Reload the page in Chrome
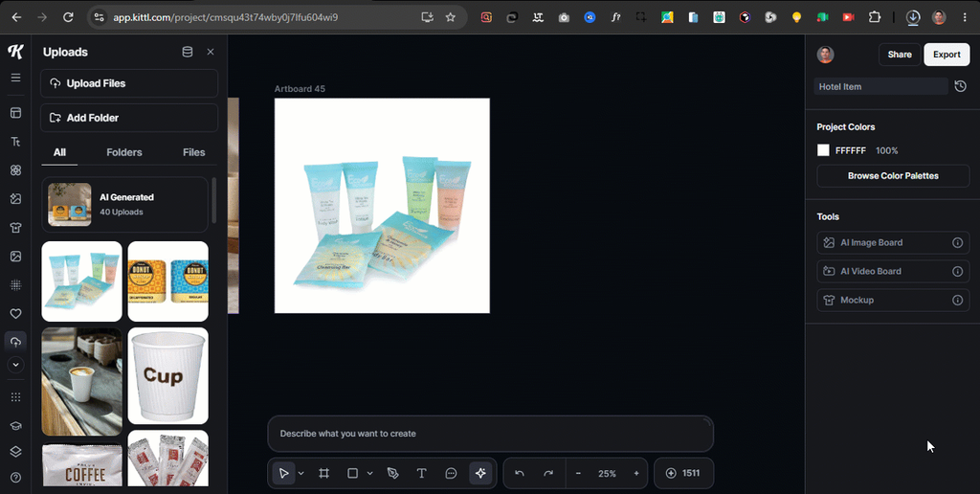This screenshot has height=494, width=980. pos(68,17)
